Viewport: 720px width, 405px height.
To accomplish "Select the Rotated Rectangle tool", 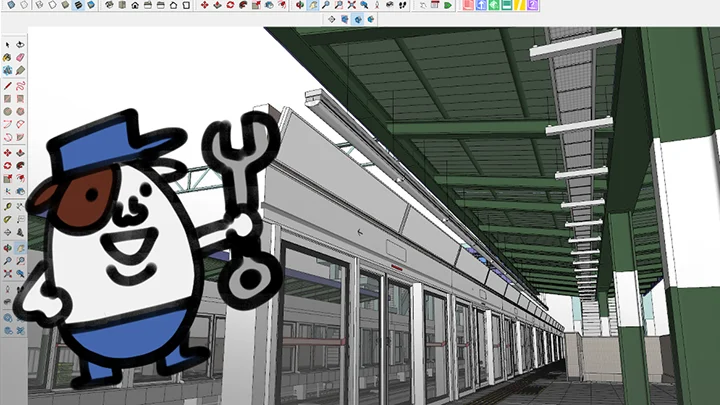I will [20, 99].
